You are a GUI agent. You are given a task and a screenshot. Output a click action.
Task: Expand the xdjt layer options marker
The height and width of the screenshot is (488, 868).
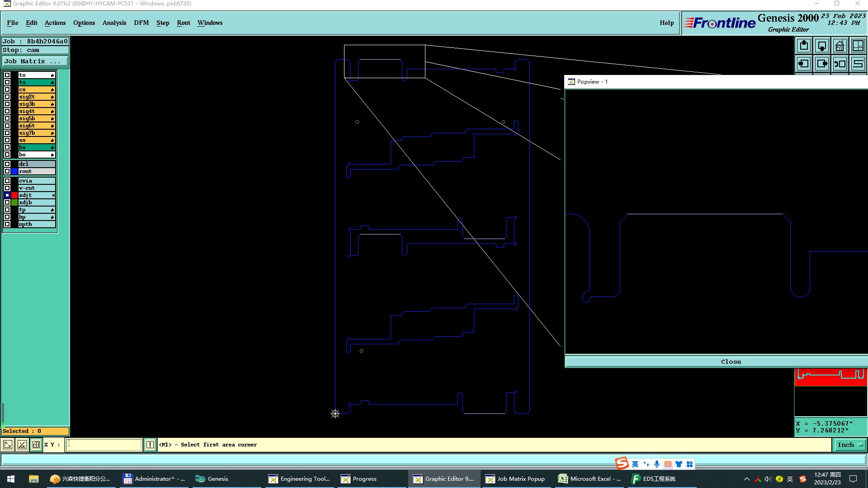[x=53, y=195]
